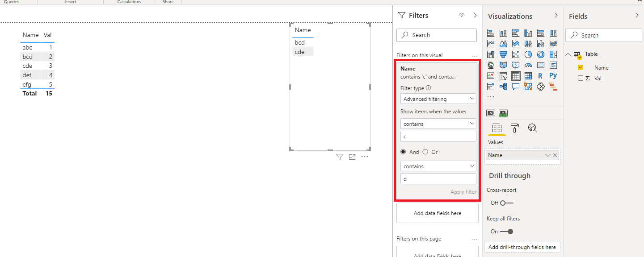Focus the Fields pane Search box
Image resolution: width=644 pixels, height=257 pixels.
point(604,35)
